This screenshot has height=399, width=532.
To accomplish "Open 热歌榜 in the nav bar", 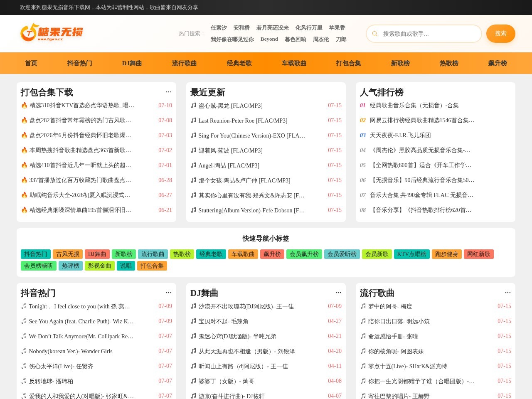I will pyautogui.click(x=449, y=63).
